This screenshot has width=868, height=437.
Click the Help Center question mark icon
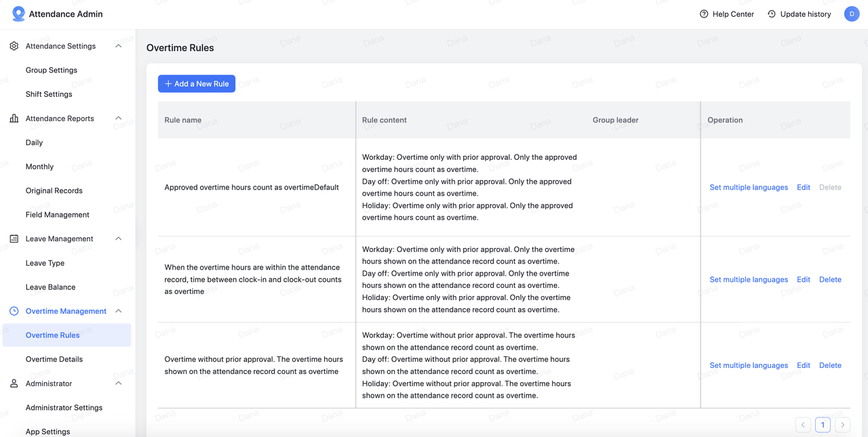(x=704, y=14)
